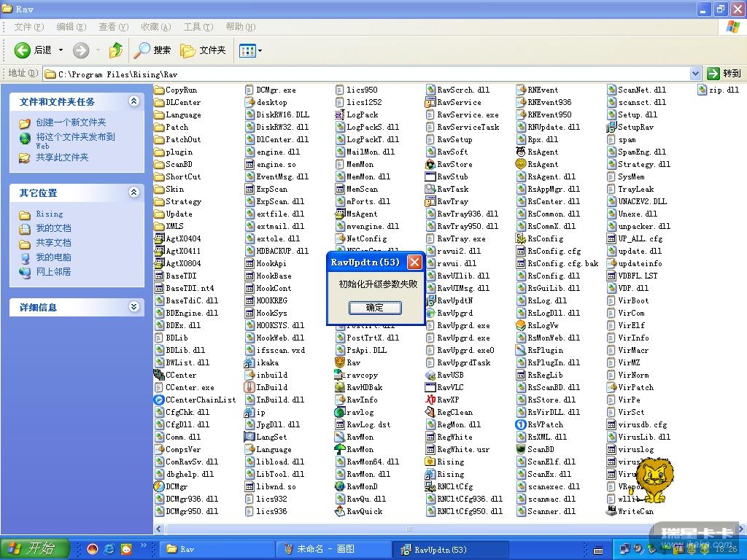Image resolution: width=747 pixels, height=560 pixels.
Task: Click inside the address path field
Action: (x=365, y=74)
